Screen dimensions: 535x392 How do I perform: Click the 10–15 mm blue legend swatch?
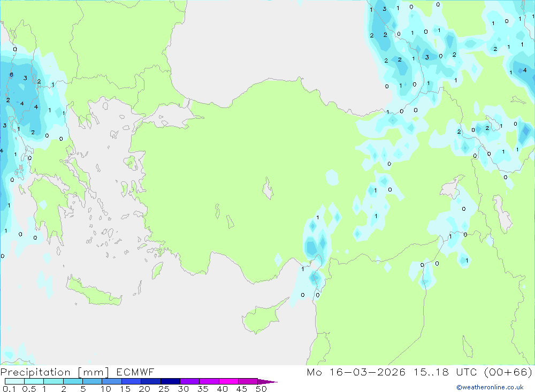click(x=112, y=381)
